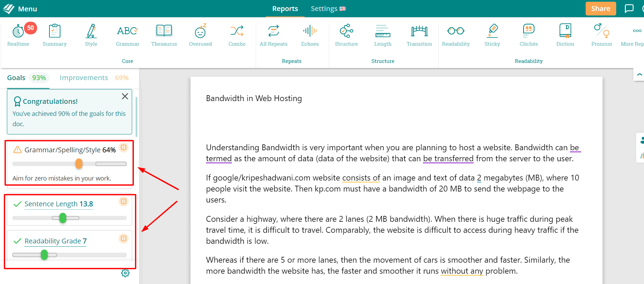Image resolution: width=644 pixels, height=284 pixels.
Task: Open the Summary report
Action: point(55,35)
